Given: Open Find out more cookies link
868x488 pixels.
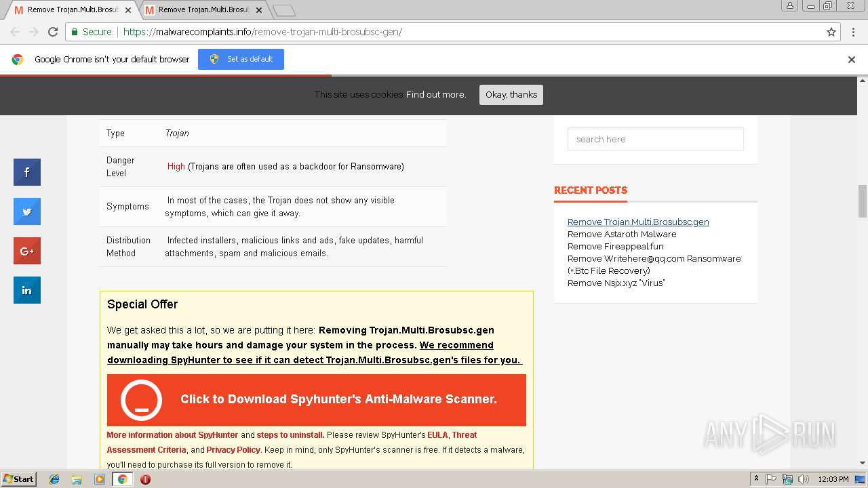Looking at the screenshot, I should [436, 95].
